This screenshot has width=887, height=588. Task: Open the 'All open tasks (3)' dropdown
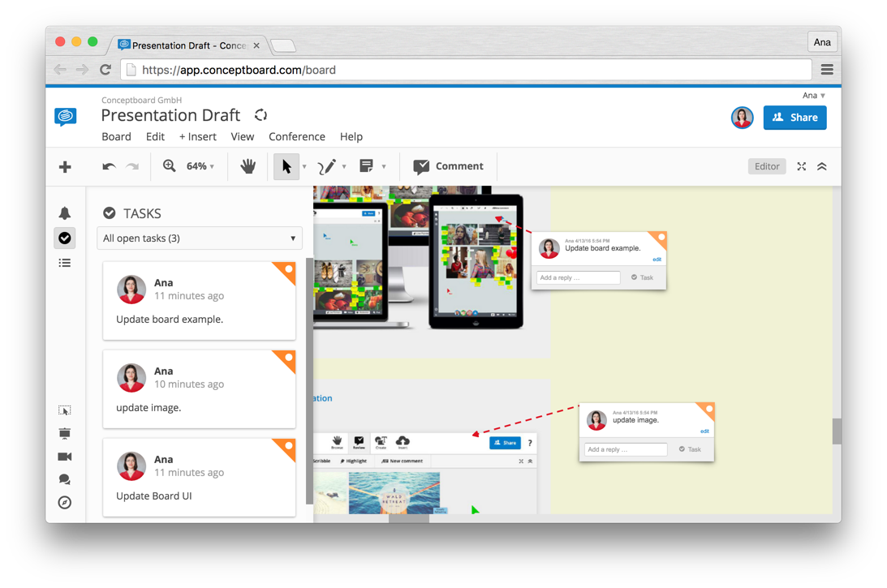point(200,238)
